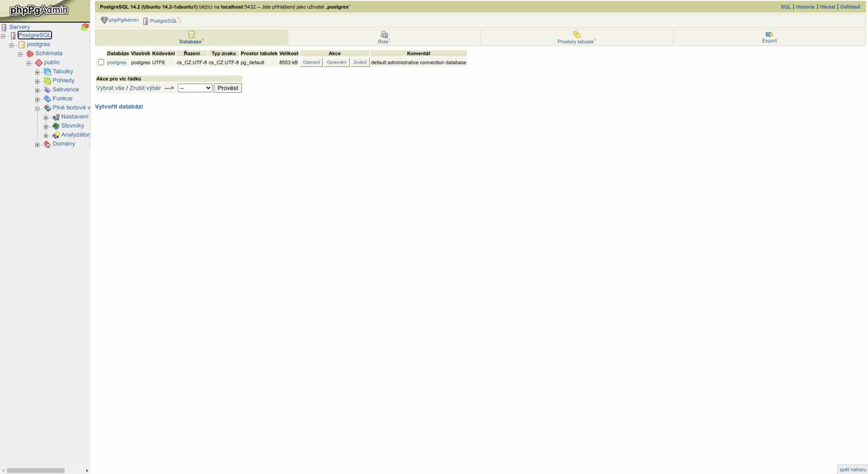This screenshot has height=474, width=868.
Task: Collapse the Plné textové vyhledávání node
Action: 38,109
